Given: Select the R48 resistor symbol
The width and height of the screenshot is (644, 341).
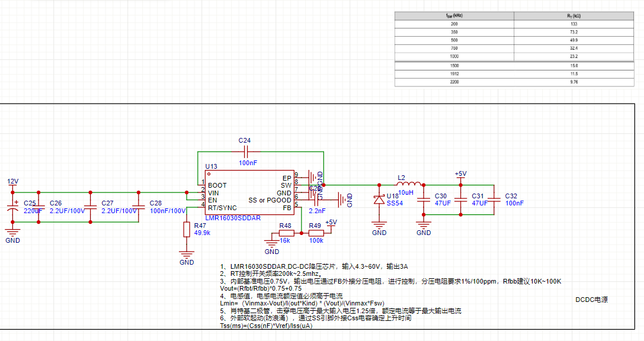Looking at the screenshot, I should tap(286, 233).
